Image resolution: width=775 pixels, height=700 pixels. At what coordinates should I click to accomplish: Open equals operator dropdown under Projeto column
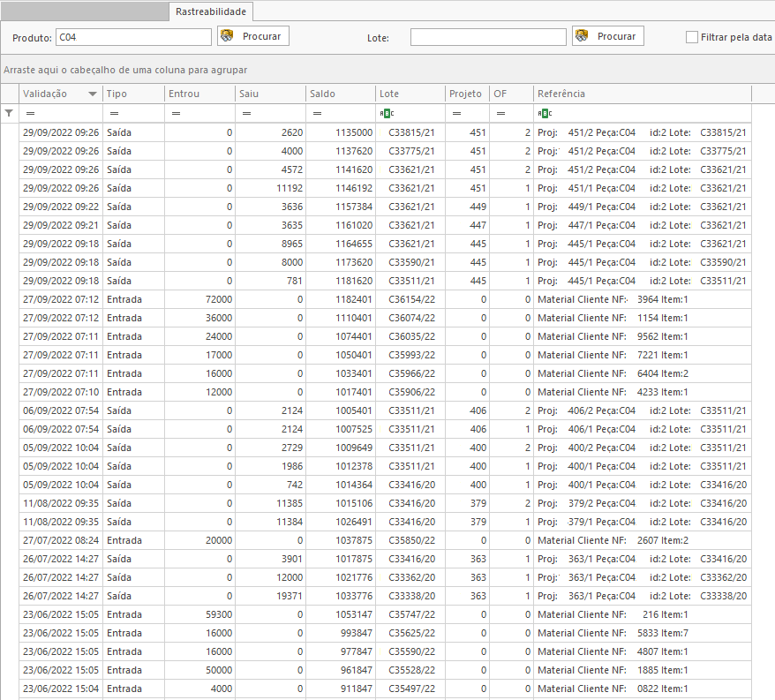[x=457, y=114]
